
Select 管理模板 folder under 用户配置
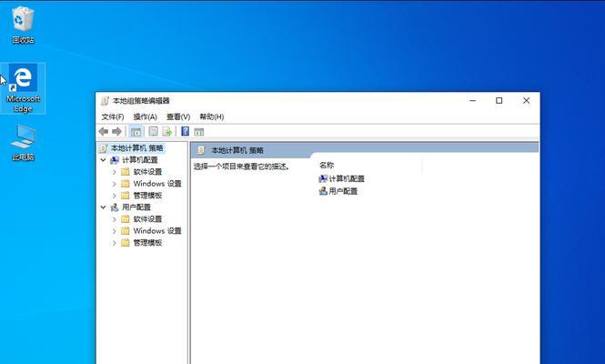[x=142, y=242]
